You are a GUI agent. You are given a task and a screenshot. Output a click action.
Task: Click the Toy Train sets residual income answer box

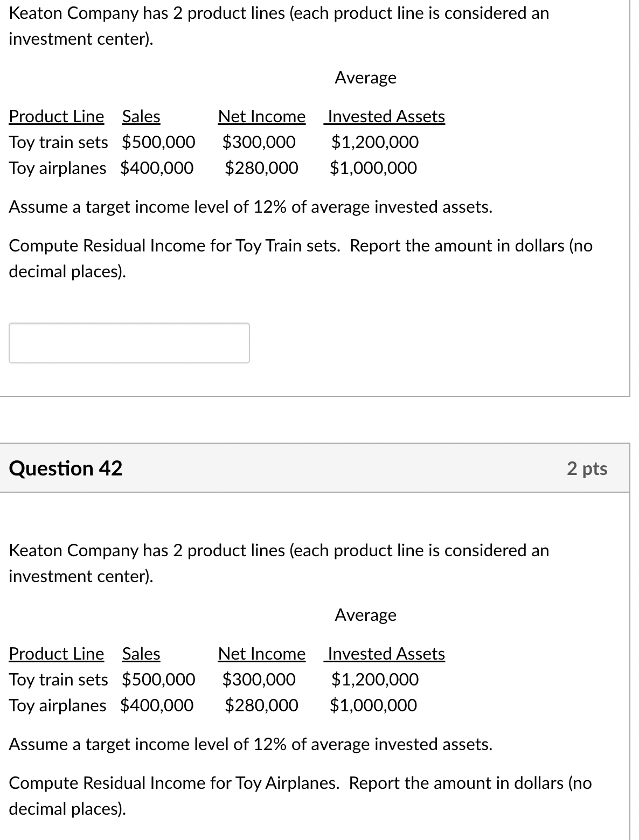(129, 343)
